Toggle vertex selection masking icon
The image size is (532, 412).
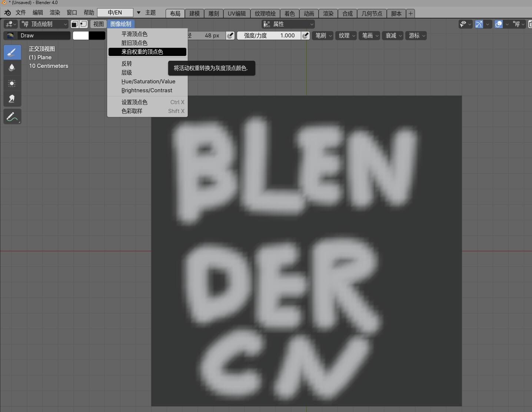pos(84,24)
